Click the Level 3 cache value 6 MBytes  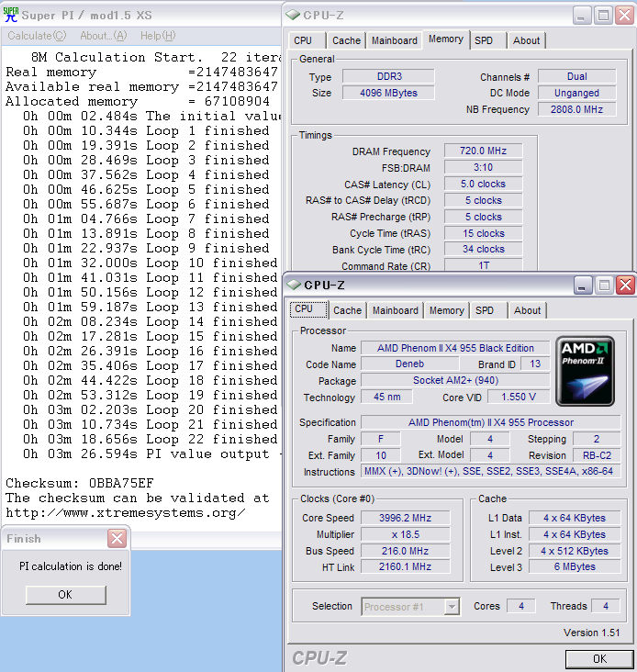pos(575,566)
